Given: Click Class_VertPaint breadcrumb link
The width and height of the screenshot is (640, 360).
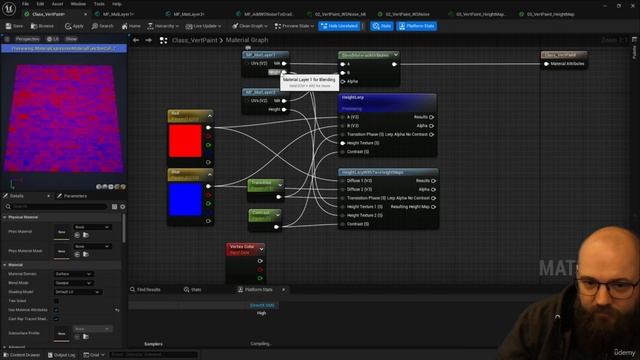Looking at the screenshot, I should (194, 40).
